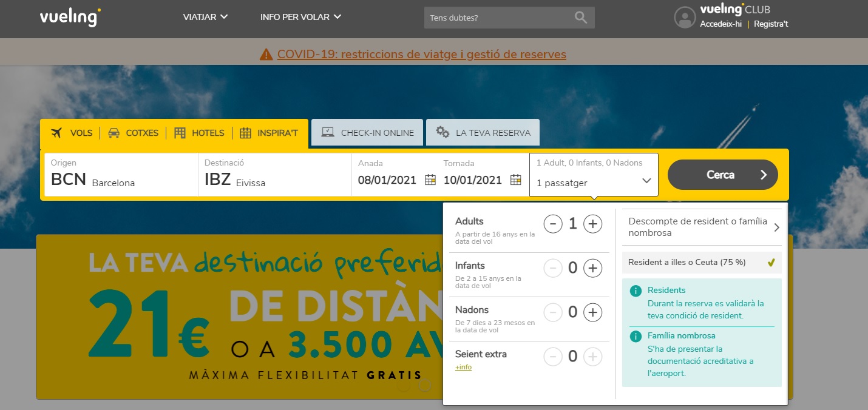Decrease the number of Adults
This screenshot has width=868, height=410.
552,224
